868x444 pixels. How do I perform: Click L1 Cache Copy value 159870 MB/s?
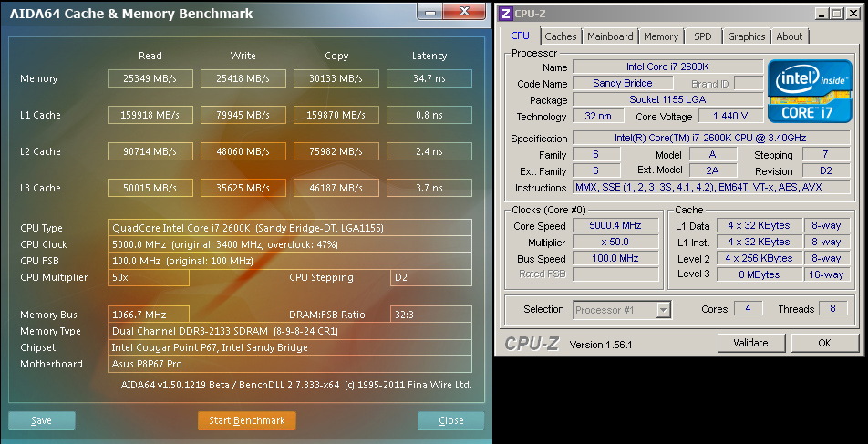click(x=336, y=115)
